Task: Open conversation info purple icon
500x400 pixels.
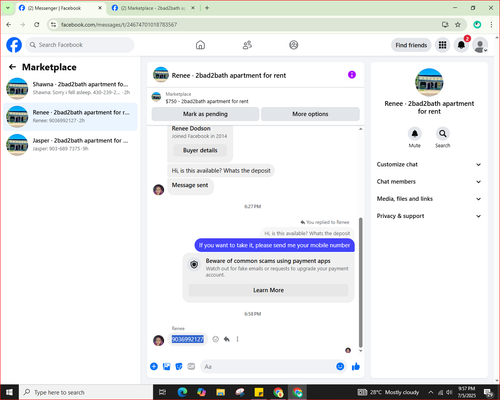Action: (x=352, y=75)
